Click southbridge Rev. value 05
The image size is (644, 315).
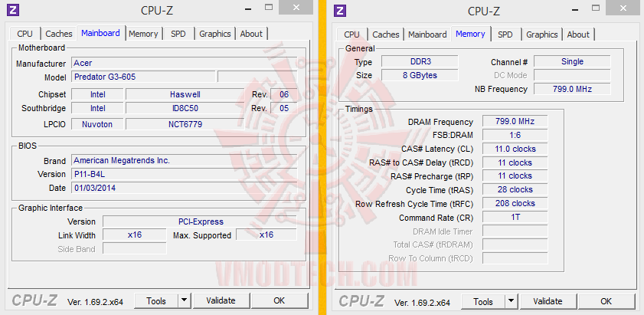coord(284,109)
